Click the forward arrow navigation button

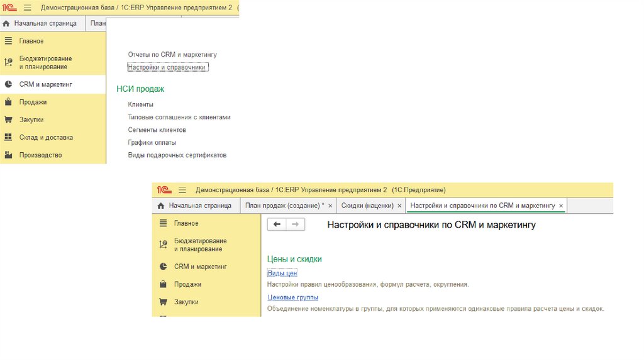click(x=296, y=225)
